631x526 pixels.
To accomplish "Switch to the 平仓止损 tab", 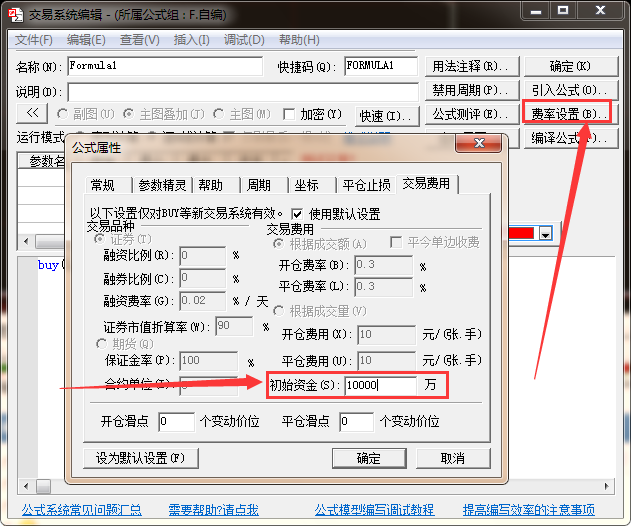I will pyautogui.click(x=366, y=185).
